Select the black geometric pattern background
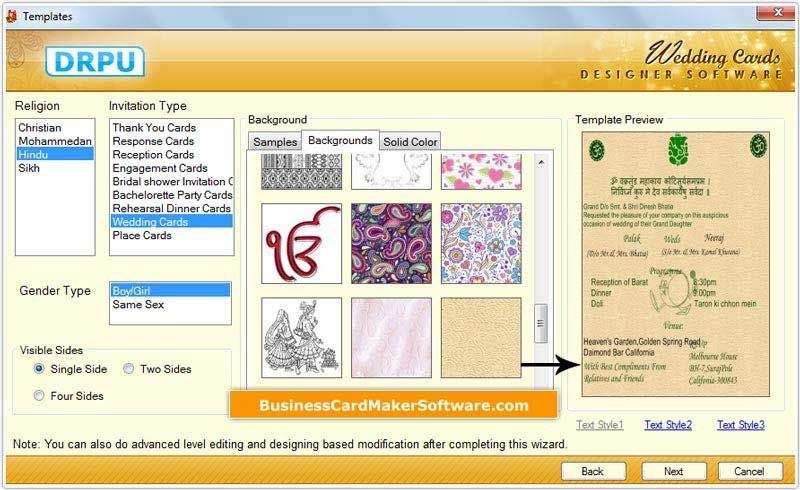This screenshot has width=800, height=490. [302, 172]
